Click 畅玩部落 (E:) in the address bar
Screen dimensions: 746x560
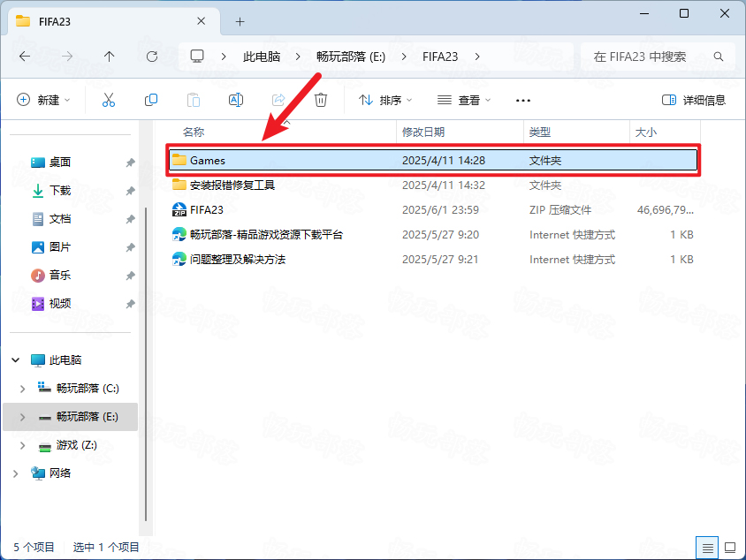(351, 57)
